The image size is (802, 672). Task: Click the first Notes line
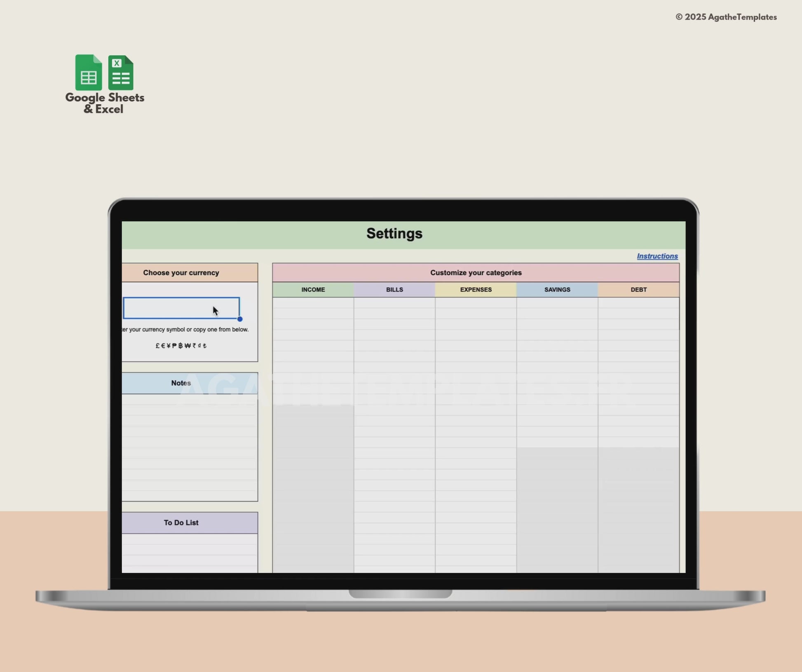tap(190, 400)
